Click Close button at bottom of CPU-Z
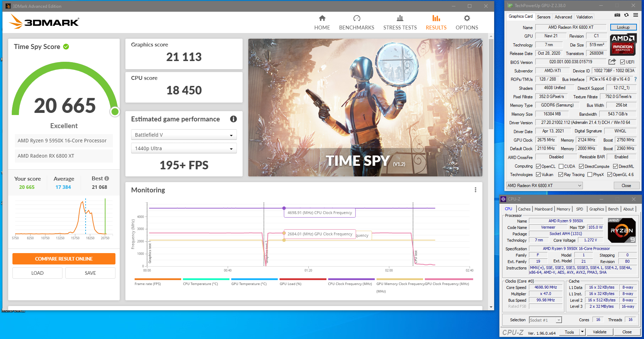This screenshot has height=339, width=644. (627, 332)
